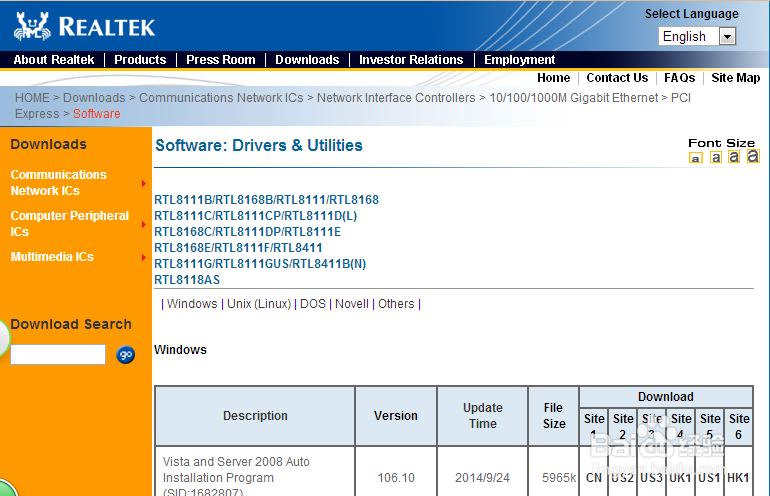
Task: Click the File Size column header
Action: [554, 416]
